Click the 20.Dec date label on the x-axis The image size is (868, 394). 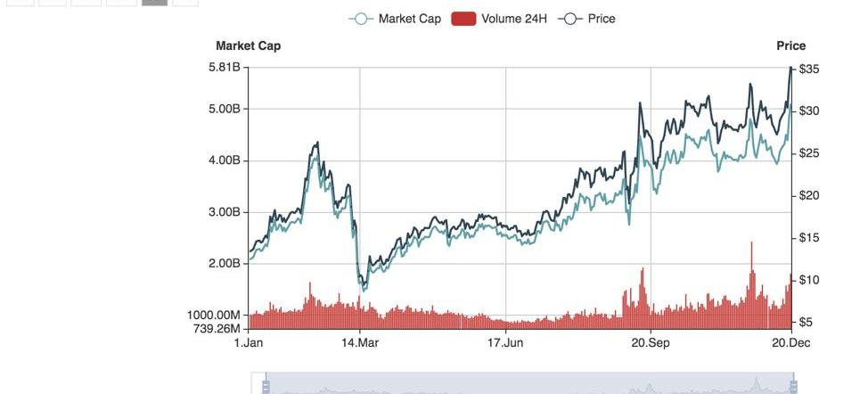click(790, 342)
